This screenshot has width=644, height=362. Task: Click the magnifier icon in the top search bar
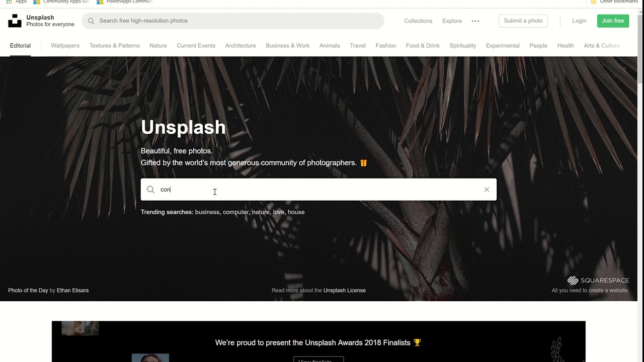(91, 21)
